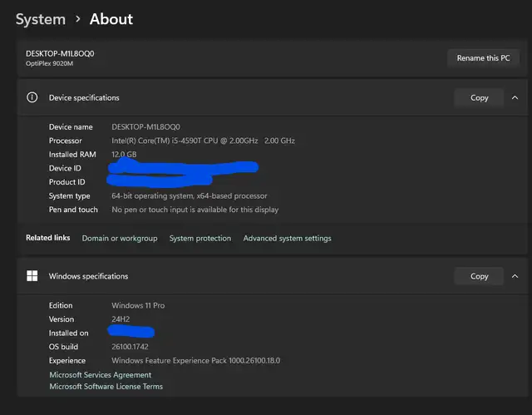Click the Intel Core i5-4590T processor value
This screenshot has height=415, width=532.
203,141
